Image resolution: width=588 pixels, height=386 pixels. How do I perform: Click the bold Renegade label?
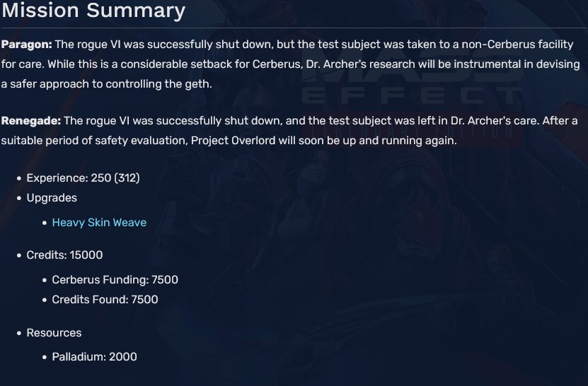(30, 121)
